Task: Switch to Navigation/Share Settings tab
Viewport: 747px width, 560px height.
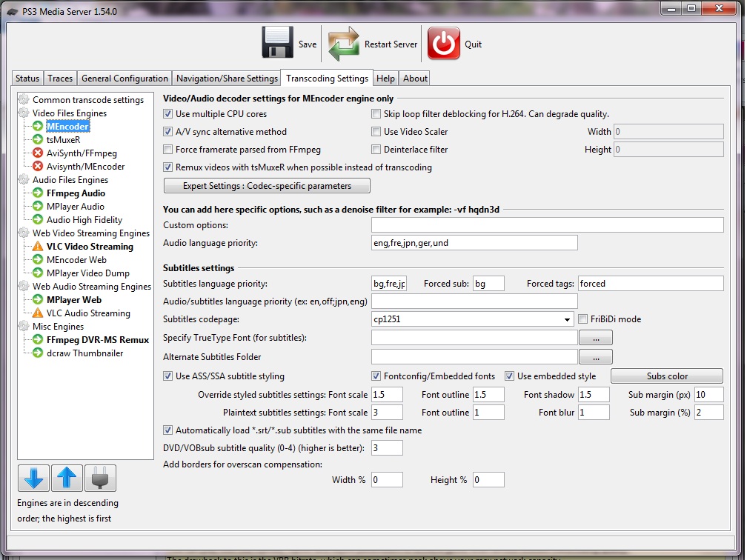Action: tap(227, 78)
